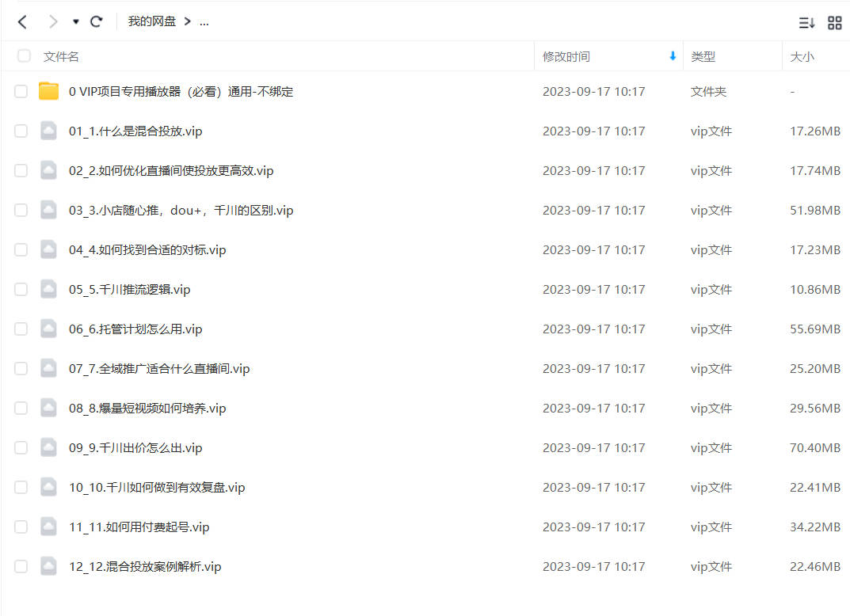This screenshot has height=616, width=850.
Task: Select the file name 12_12.混合投放案例解析.vip
Action: (x=145, y=566)
